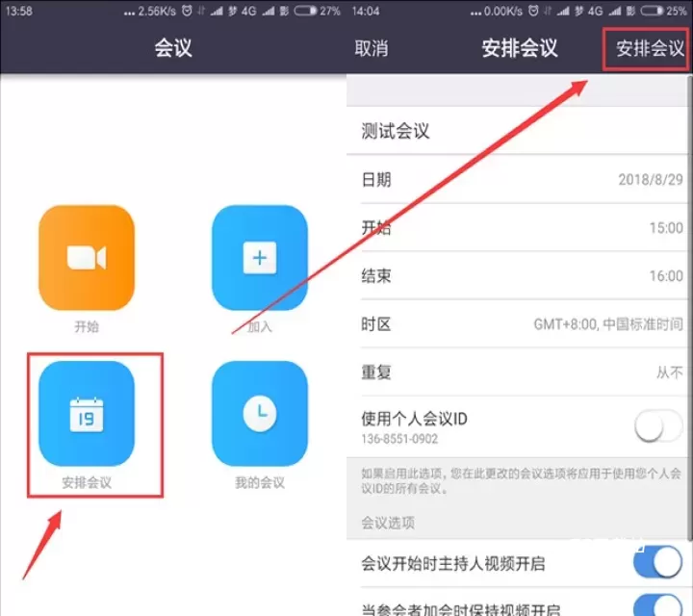Open the My Meetings clock icon
The height and width of the screenshot is (616, 693).
(260, 413)
